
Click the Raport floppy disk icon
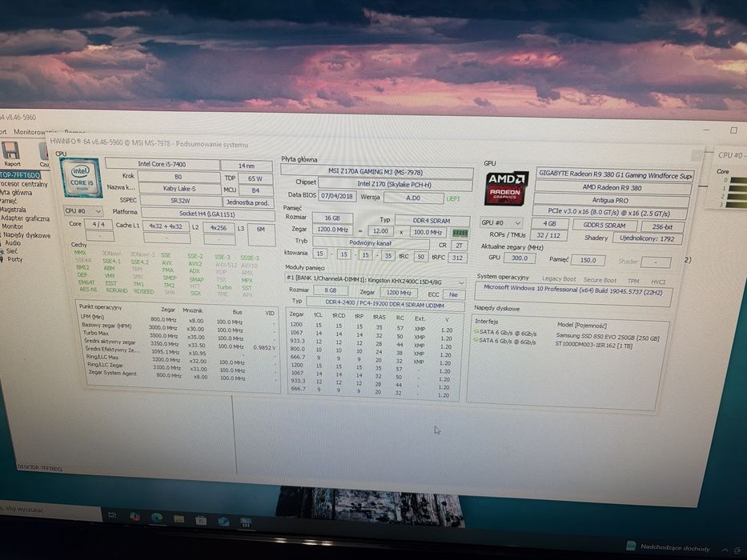coord(11,151)
